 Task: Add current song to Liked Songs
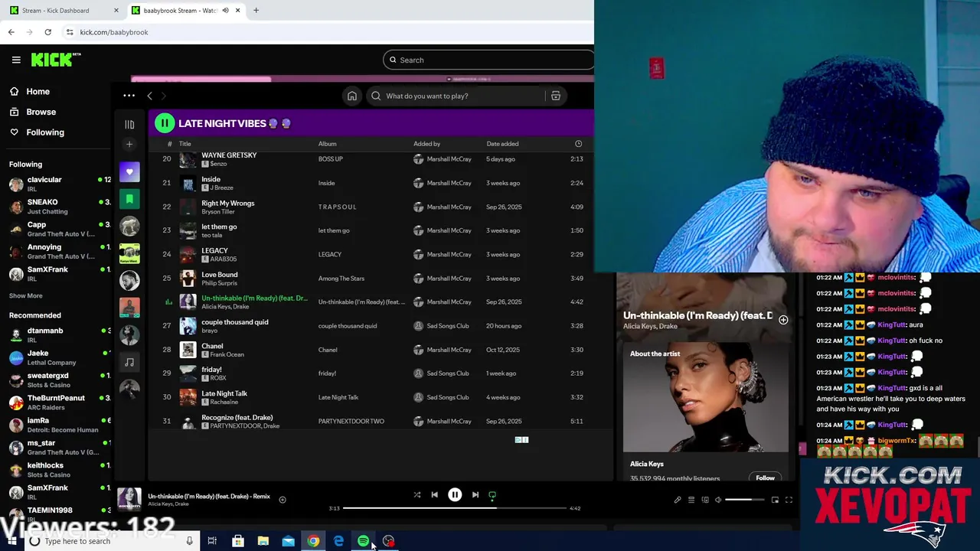tap(283, 500)
